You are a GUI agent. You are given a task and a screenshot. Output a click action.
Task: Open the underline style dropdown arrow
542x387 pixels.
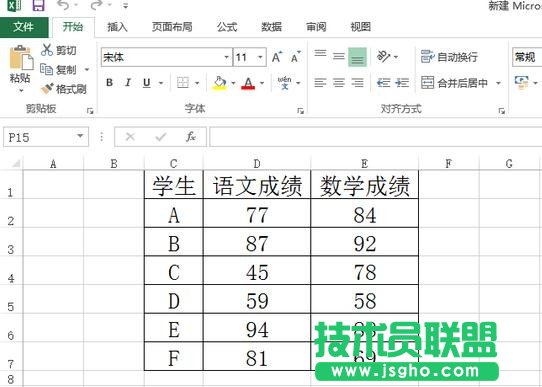pyautogui.click(x=161, y=83)
